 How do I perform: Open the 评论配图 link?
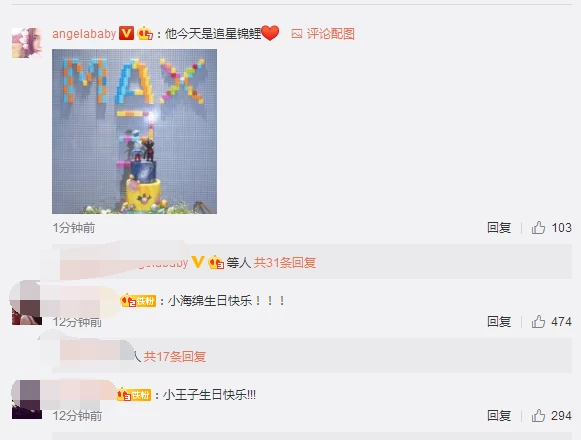coord(331,34)
